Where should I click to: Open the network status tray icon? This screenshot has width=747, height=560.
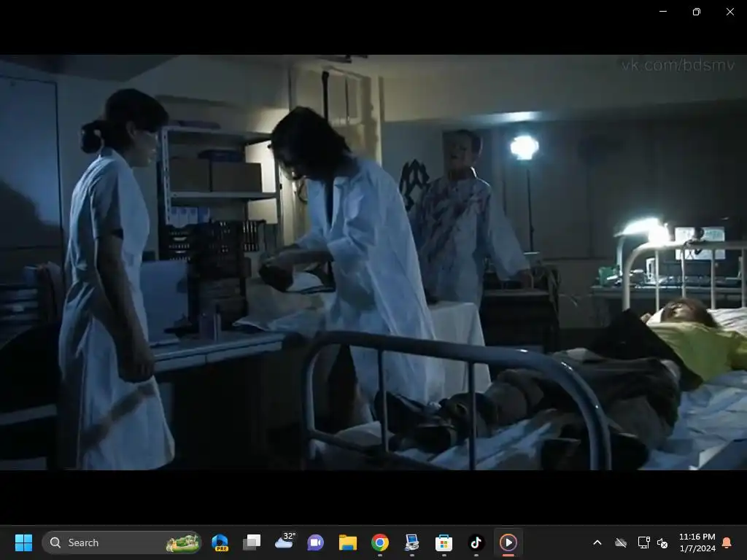pos(643,542)
